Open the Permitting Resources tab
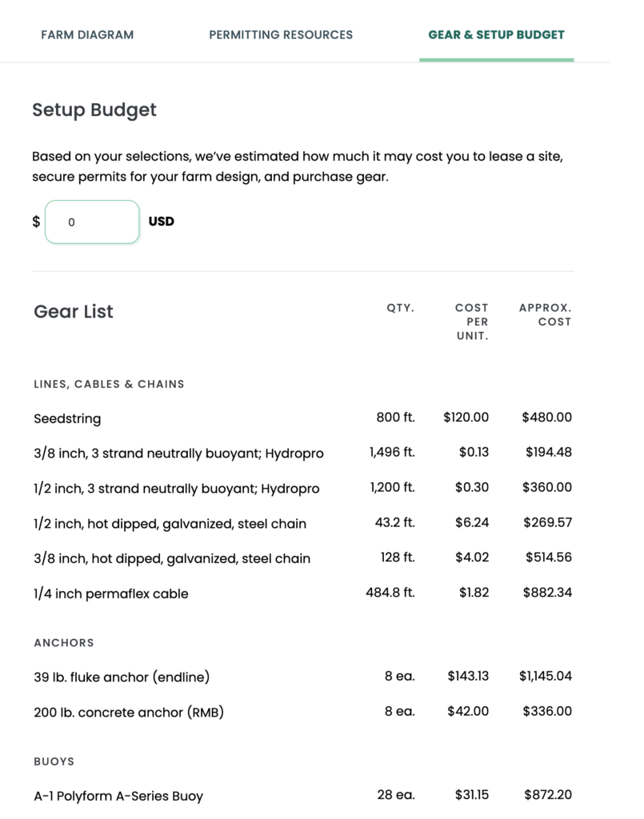 281,35
